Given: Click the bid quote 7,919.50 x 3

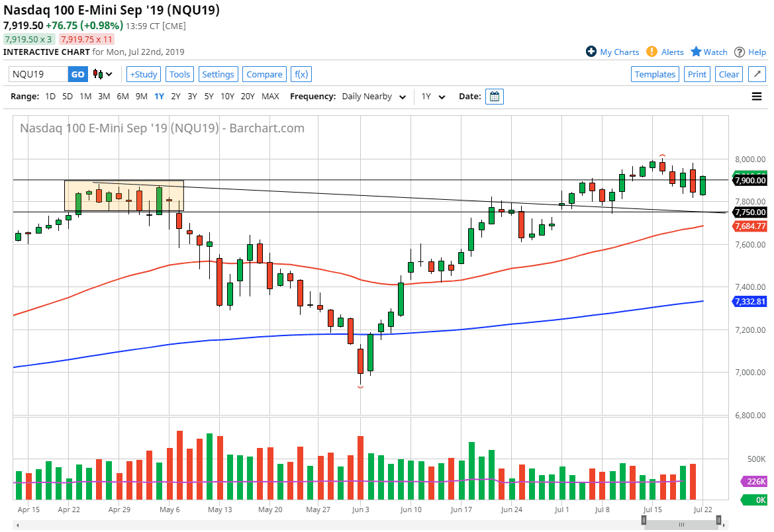Looking at the screenshot, I should [x=28, y=39].
